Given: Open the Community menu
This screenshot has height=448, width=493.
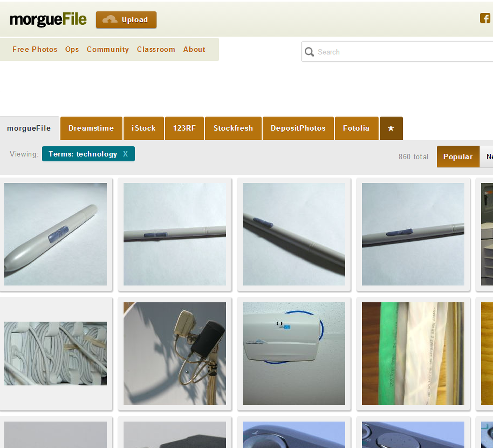Looking at the screenshot, I should click(108, 49).
